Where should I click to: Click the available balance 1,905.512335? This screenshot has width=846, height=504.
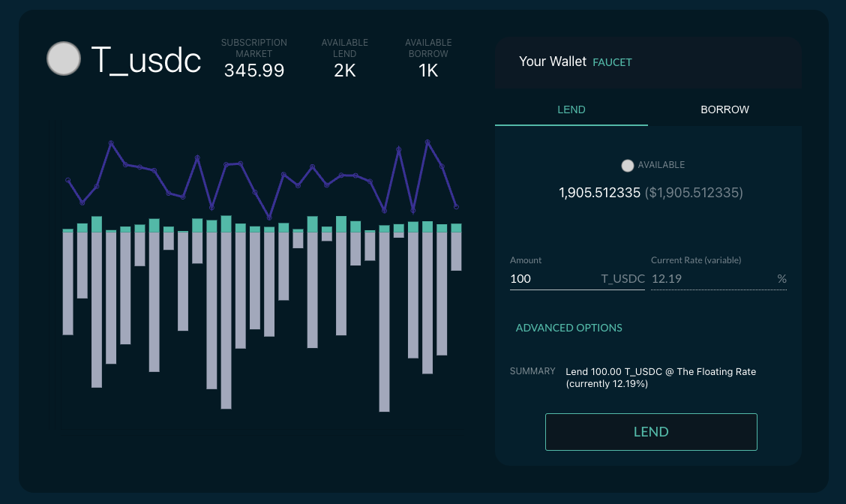click(599, 193)
